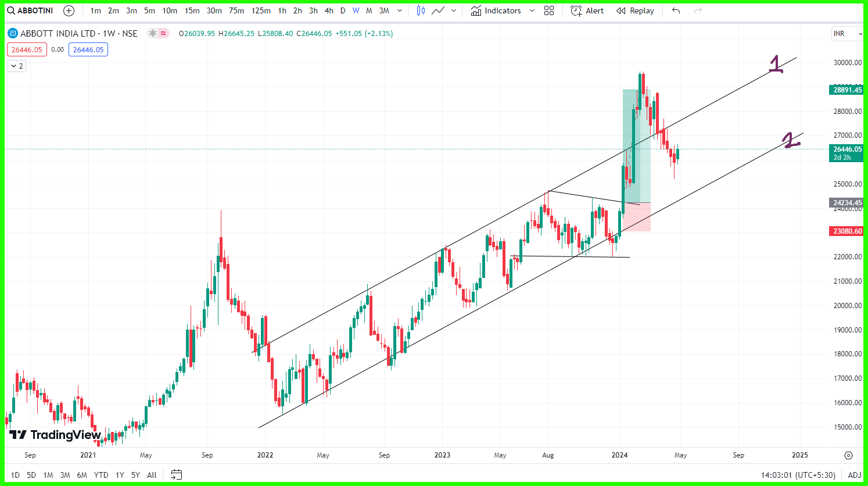Open candlestick chart type icon
This screenshot has height=486, width=868.
point(421,10)
